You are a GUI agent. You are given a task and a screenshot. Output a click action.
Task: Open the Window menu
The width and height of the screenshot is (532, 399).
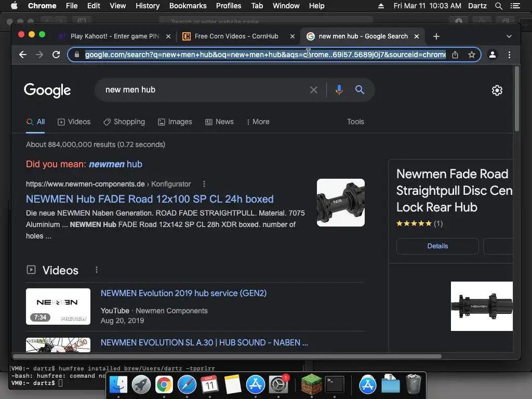point(286,6)
